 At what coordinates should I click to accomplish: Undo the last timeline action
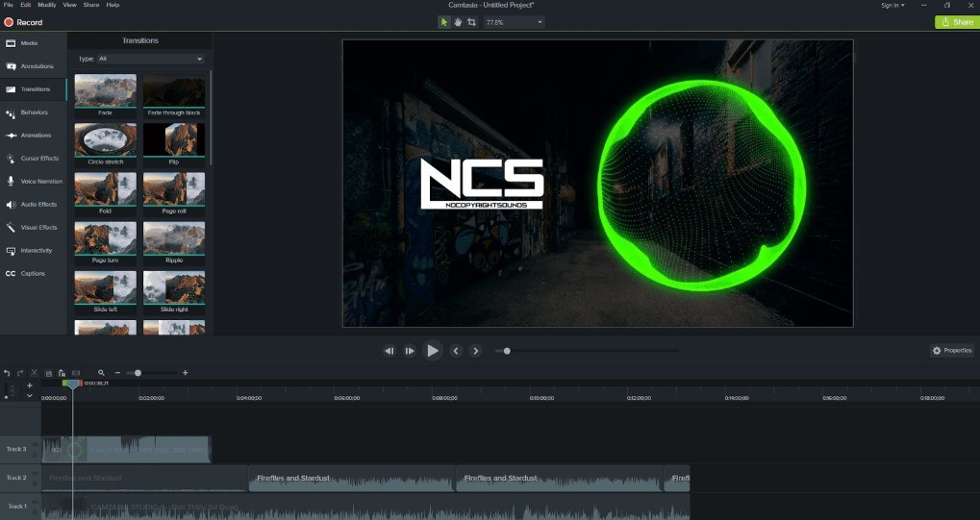click(x=7, y=373)
